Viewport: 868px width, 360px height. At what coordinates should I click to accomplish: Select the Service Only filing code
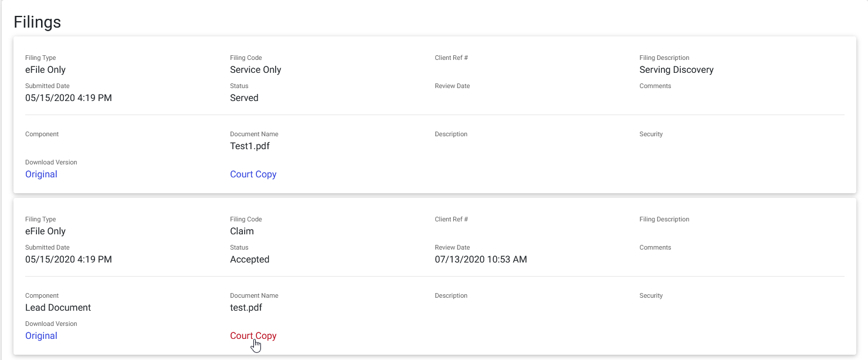click(x=255, y=69)
